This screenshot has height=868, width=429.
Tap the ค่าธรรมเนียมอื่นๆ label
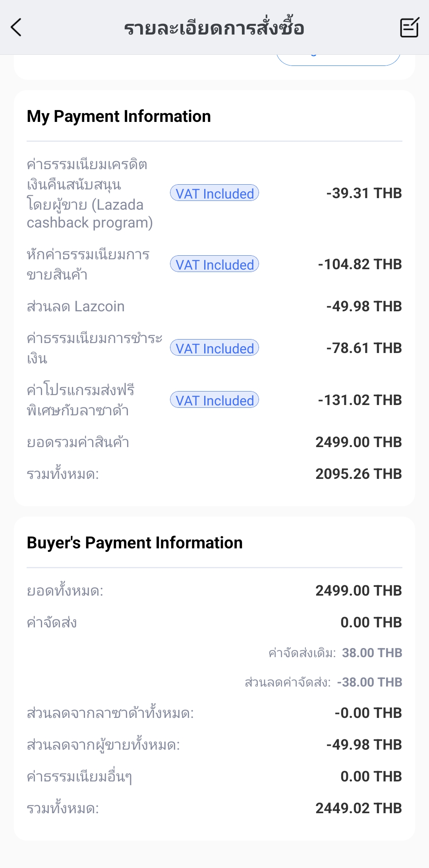click(x=79, y=777)
